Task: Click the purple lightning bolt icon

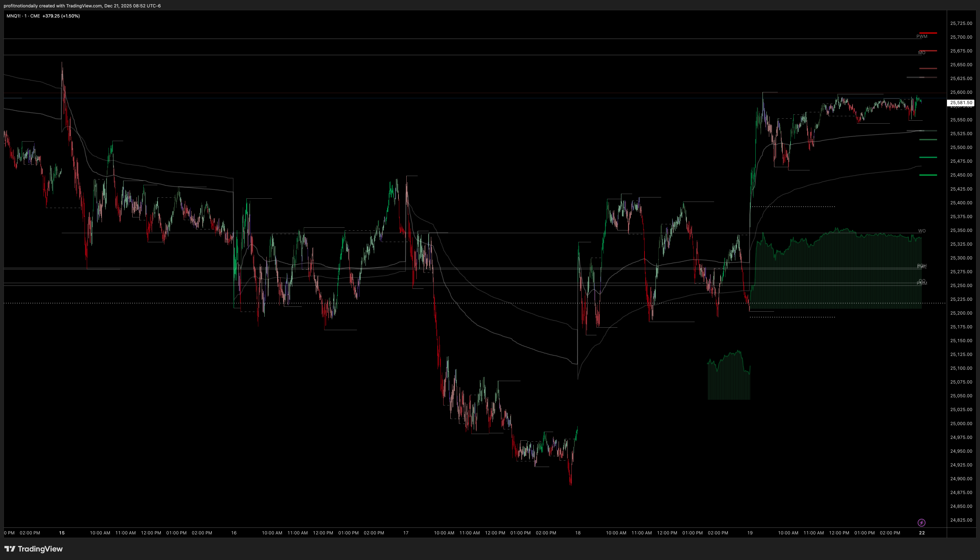Action: click(921, 522)
